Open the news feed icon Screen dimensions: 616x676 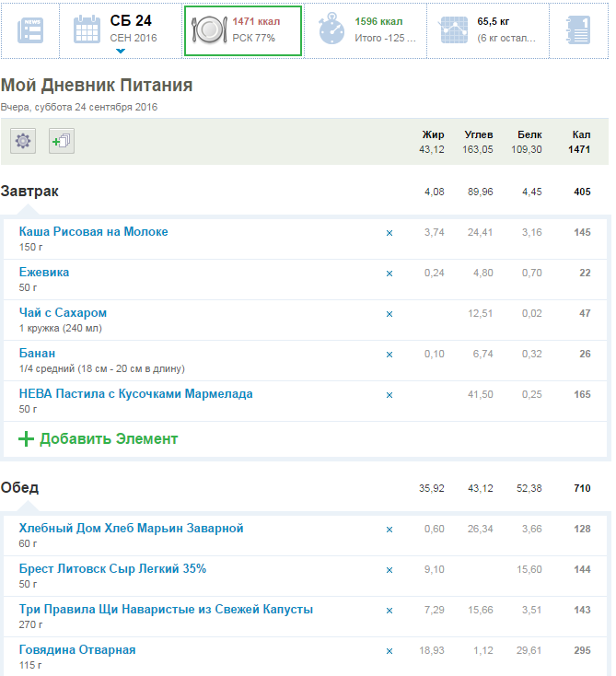(x=30, y=29)
